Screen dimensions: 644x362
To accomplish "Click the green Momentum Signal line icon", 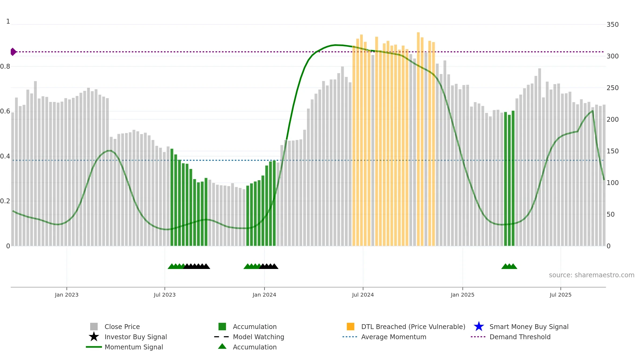I will [x=94, y=347].
